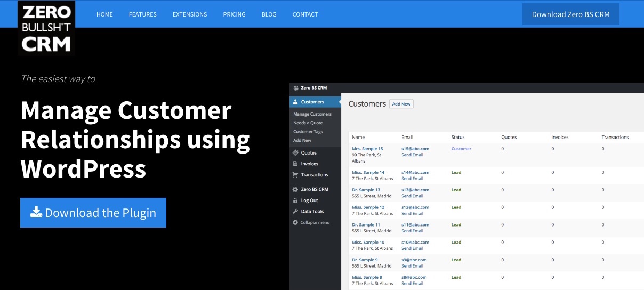Open Dr. Sample 13 customer record

pos(366,190)
